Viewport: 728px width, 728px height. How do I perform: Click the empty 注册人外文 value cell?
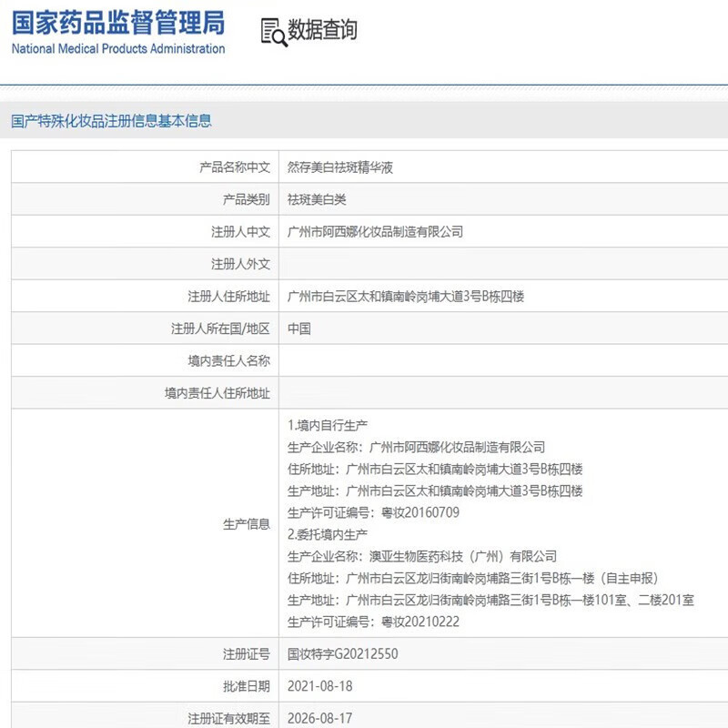(x=500, y=264)
